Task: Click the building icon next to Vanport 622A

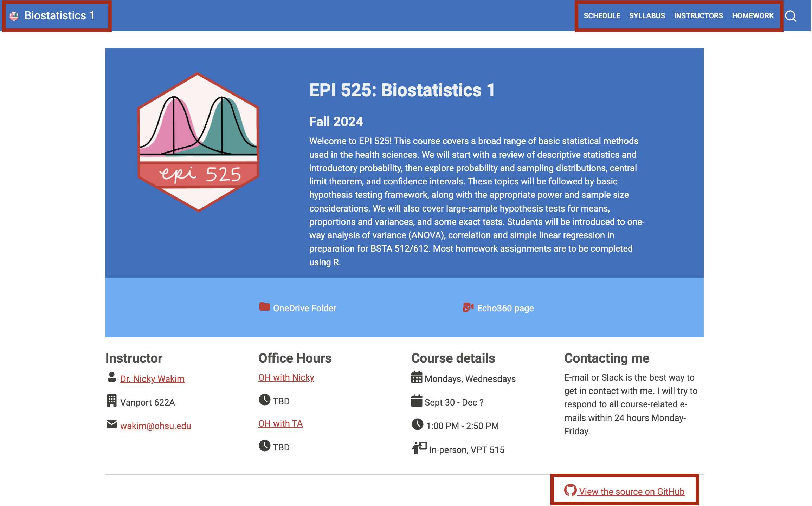Action: click(x=112, y=401)
